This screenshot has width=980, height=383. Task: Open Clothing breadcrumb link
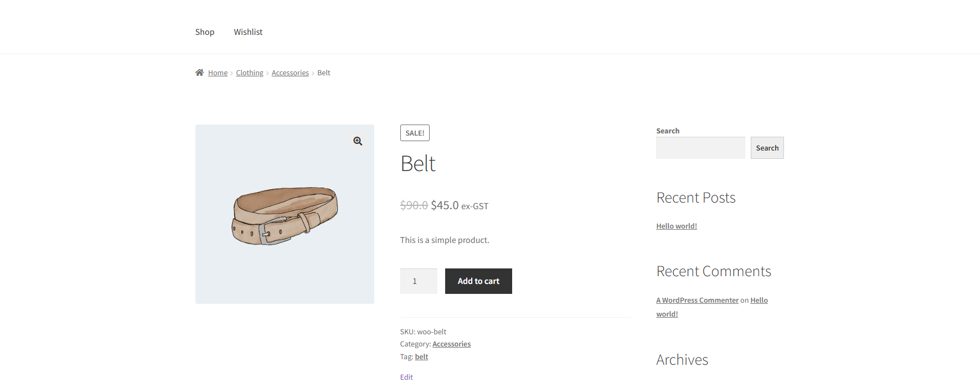pyautogui.click(x=249, y=73)
